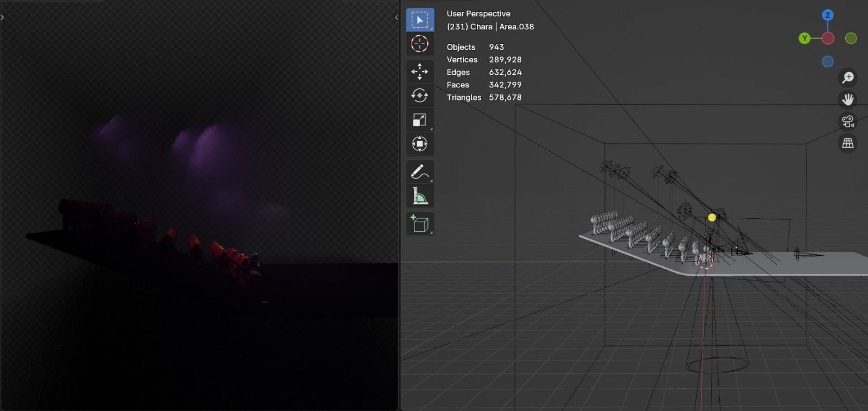Click the red X axis gizmo circle
868x411 pixels.
(828, 39)
